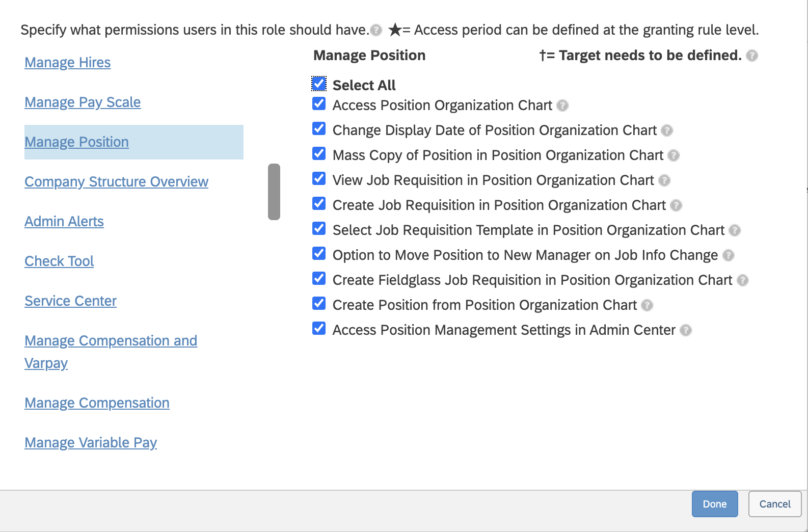Viewport: 808px width, 532px height.
Task: Click help icon next to Mass Copy of Position
Action: (674, 155)
